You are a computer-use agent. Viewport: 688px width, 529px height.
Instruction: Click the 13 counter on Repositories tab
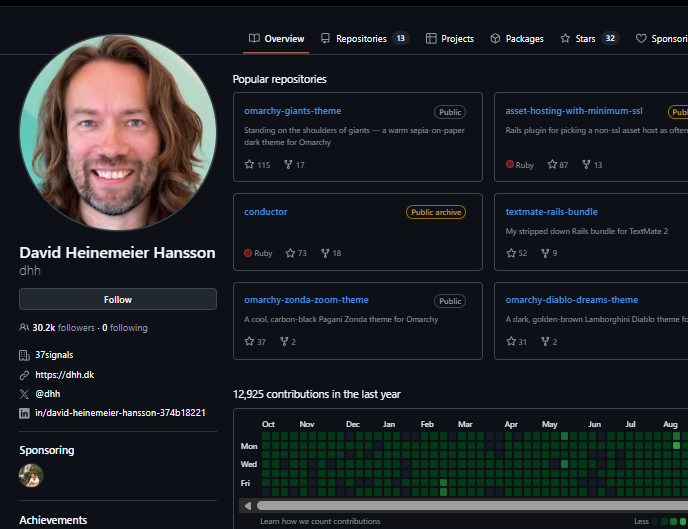(401, 39)
